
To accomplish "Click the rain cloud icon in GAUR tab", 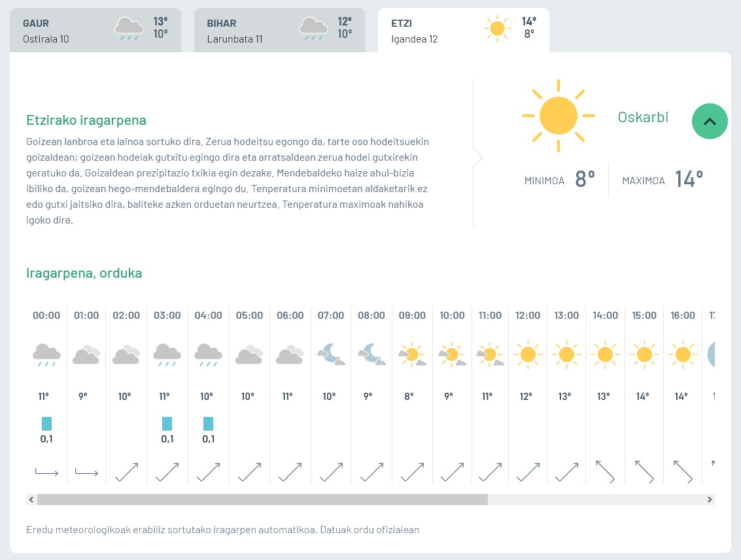I will [x=129, y=29].
